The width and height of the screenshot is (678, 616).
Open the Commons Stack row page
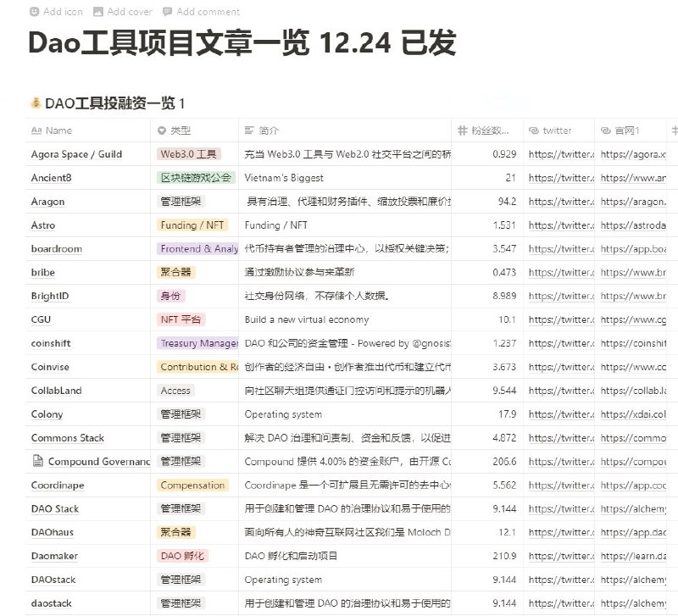pyautogui.click(x=68, y=438)
